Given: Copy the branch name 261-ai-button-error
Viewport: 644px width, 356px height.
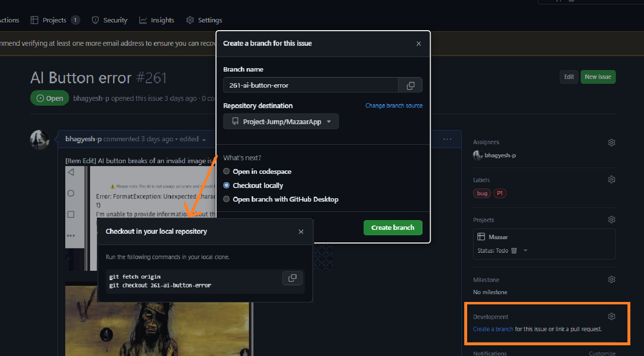Looking at the screenshot, I should click(x=410, y=85).
